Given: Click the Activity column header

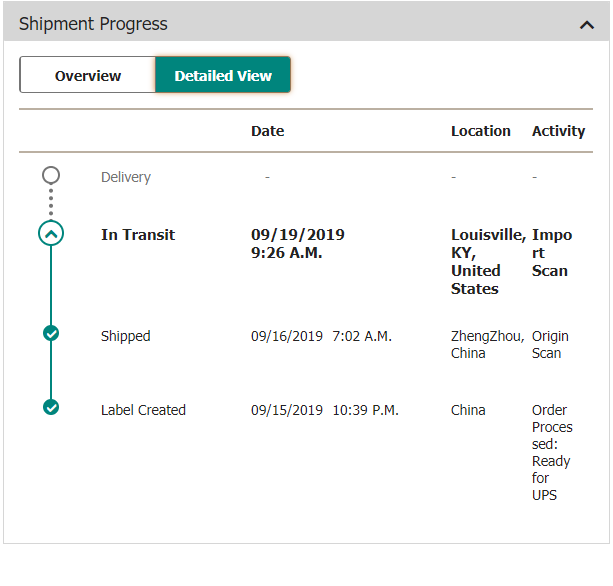Looking at the screenshot, I should pyautogui.click(x=558, y=131).
